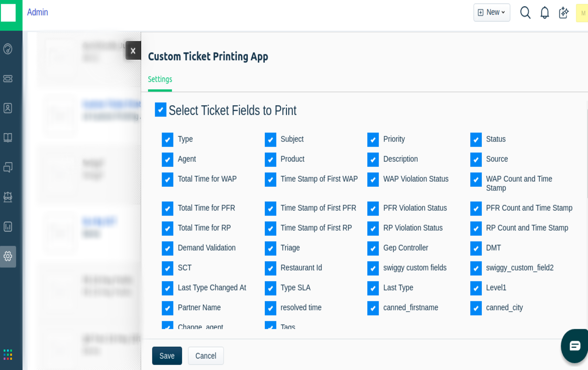Open the search icon in top bar

pos(525,13)
